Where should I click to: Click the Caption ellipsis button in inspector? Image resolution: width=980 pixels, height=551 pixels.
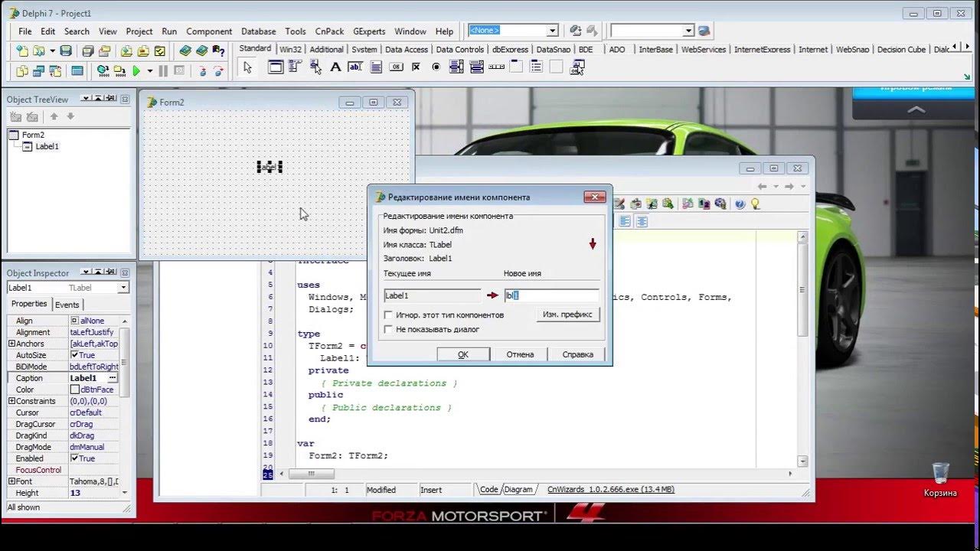pos(113,378)
